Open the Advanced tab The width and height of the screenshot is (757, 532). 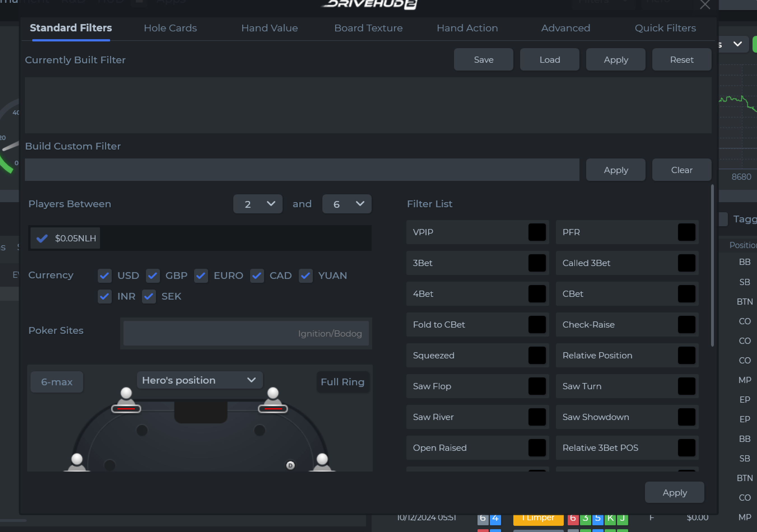565,28
